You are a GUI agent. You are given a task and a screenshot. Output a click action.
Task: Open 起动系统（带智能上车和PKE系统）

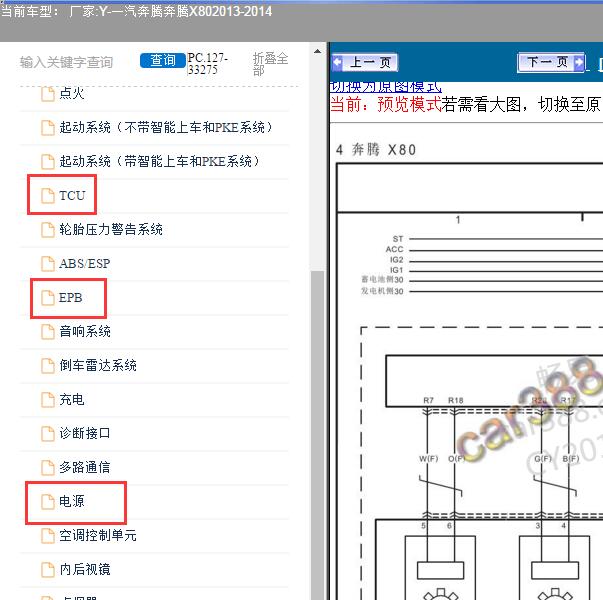(160, 161)
